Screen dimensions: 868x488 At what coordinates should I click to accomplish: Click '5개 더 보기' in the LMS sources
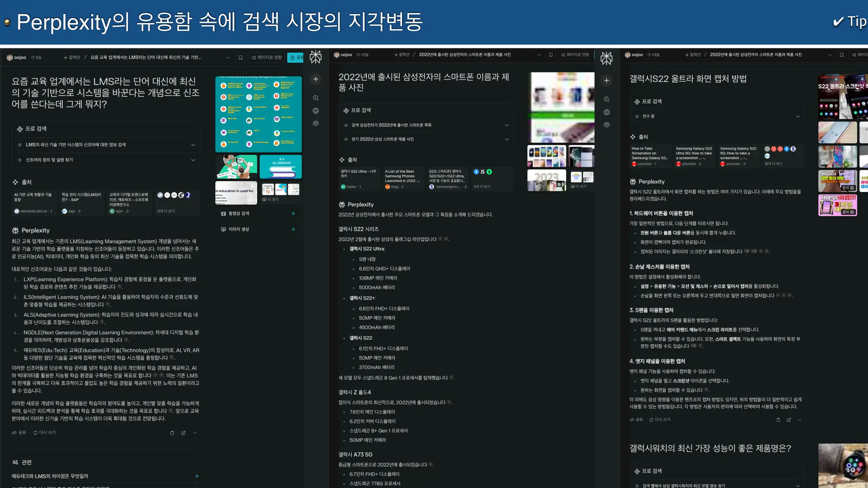coord(166,211)
